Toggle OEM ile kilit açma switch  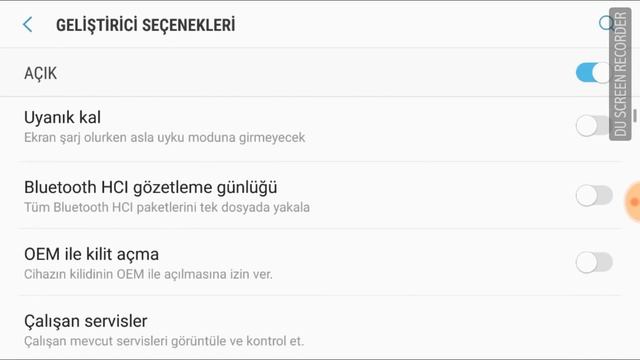(x=594, y=262)
